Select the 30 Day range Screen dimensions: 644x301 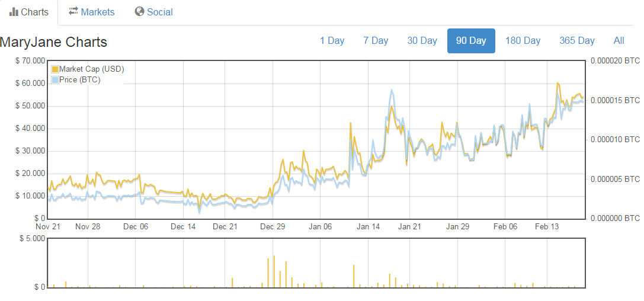pyautogui.click(x=422, y=41)
